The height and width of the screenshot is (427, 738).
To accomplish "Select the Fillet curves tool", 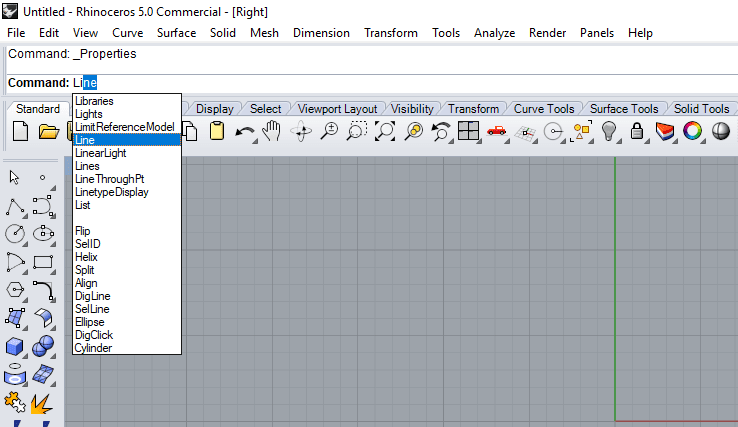I will [x=43, y=290].
